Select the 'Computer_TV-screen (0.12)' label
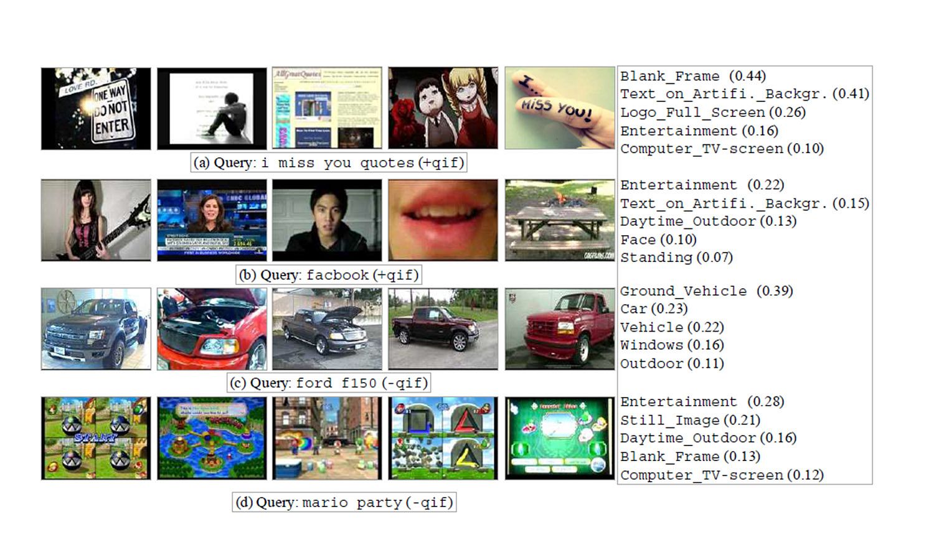The width and height of the screenshot is (934, 560). [722, 475]
